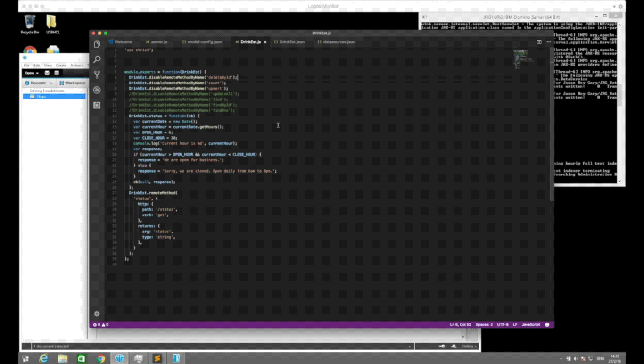Open the taskbar clock showing 14:35
644x364 pixels.
coord(615,359)
